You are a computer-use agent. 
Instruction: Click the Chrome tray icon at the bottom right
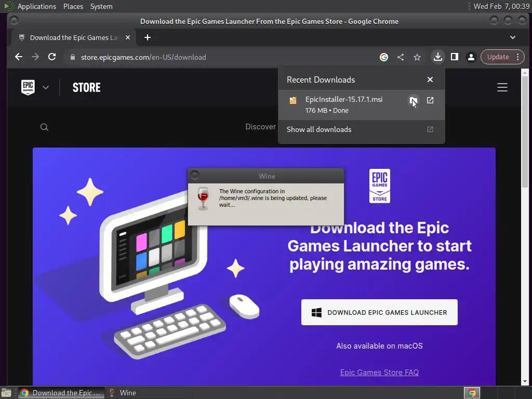[x=472, y=393]
